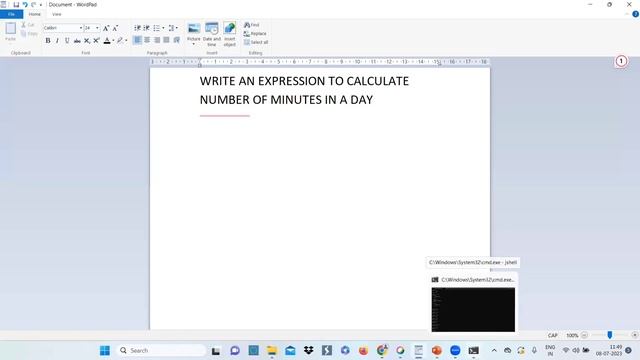
Task: Open the Command Prompt taskbar icon
Action: 473,350
